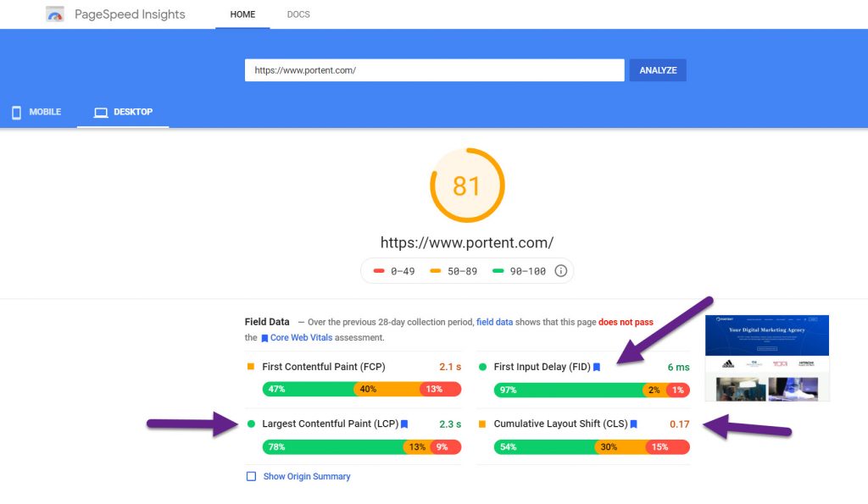The height and width of the screenshot is (504, 868).
Task: Open the DOCS tab
Action: point(298,14)
